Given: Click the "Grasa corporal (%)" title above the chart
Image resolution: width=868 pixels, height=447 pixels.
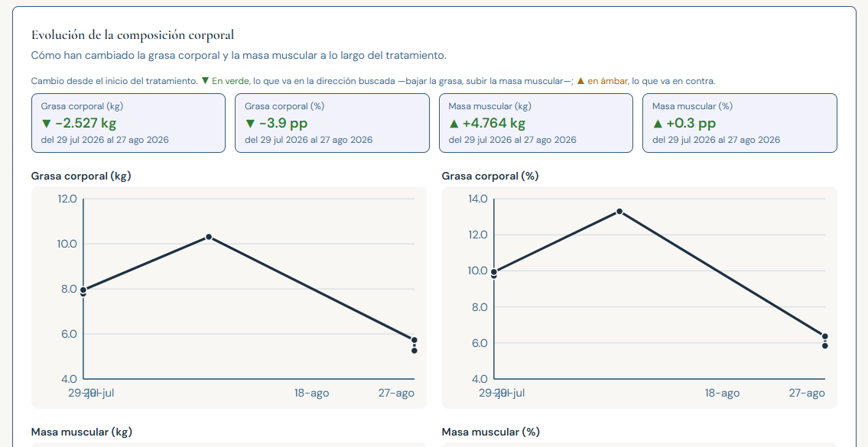Looking at the screenshot, I should pyautogui.click(x=490, y=176).
